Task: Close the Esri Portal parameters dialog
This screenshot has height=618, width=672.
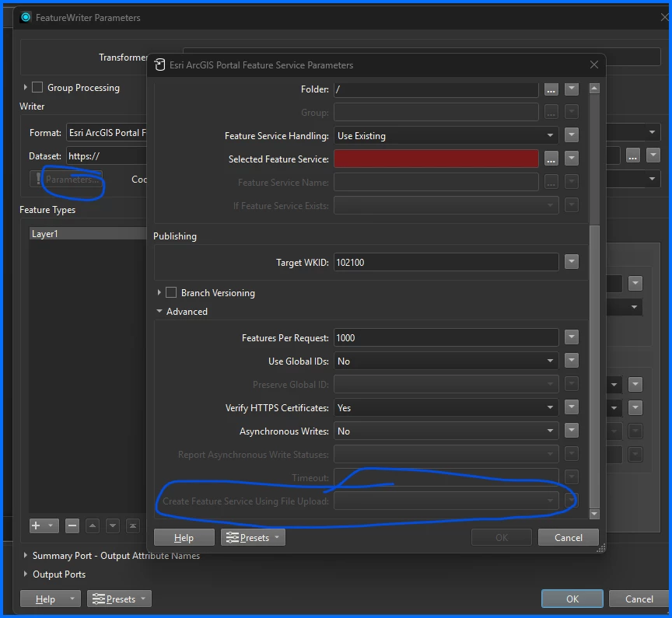Action: click(594, 65)
